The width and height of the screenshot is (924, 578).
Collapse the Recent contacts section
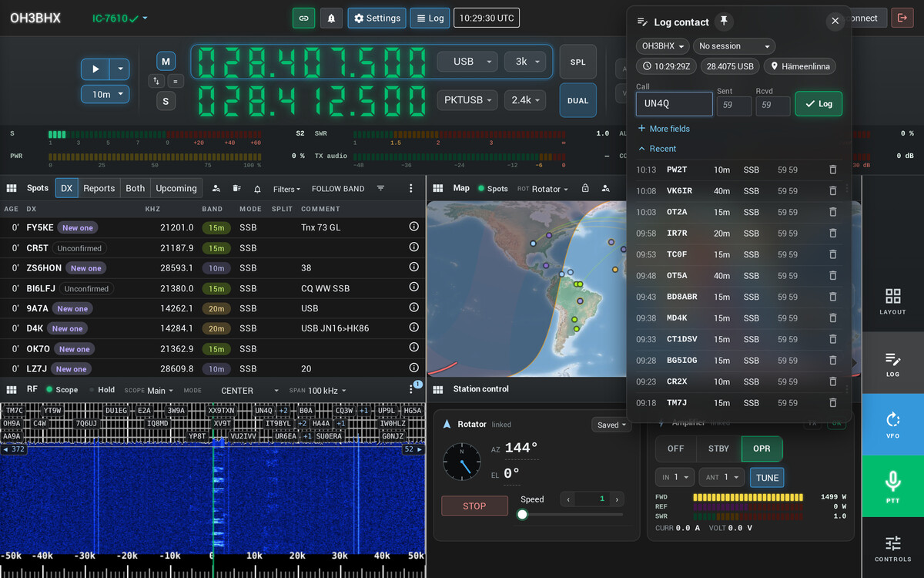(x=657, y=149)
